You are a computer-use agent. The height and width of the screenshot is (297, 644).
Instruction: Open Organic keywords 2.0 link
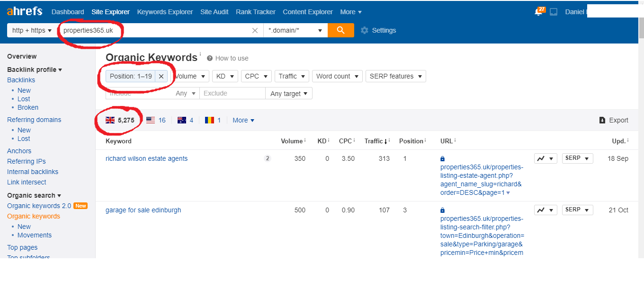tap(39, 206)
